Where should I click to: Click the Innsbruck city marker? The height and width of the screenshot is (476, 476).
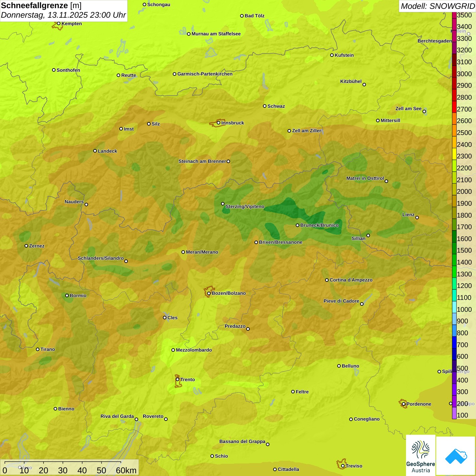tap(219, 123)
